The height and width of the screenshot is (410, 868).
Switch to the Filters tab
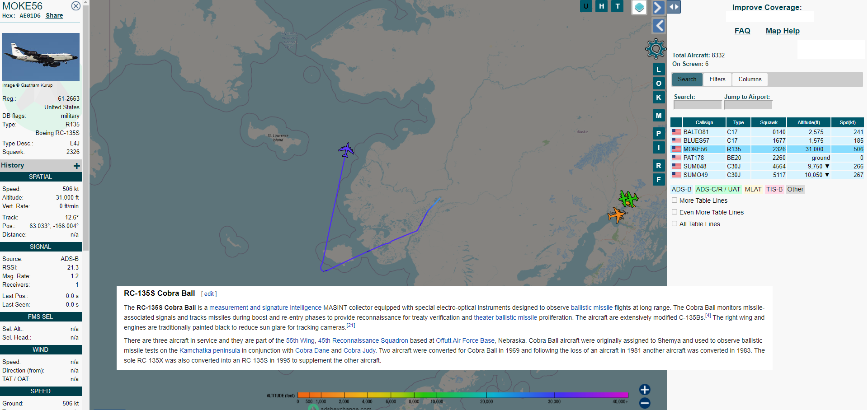(717, 79)
